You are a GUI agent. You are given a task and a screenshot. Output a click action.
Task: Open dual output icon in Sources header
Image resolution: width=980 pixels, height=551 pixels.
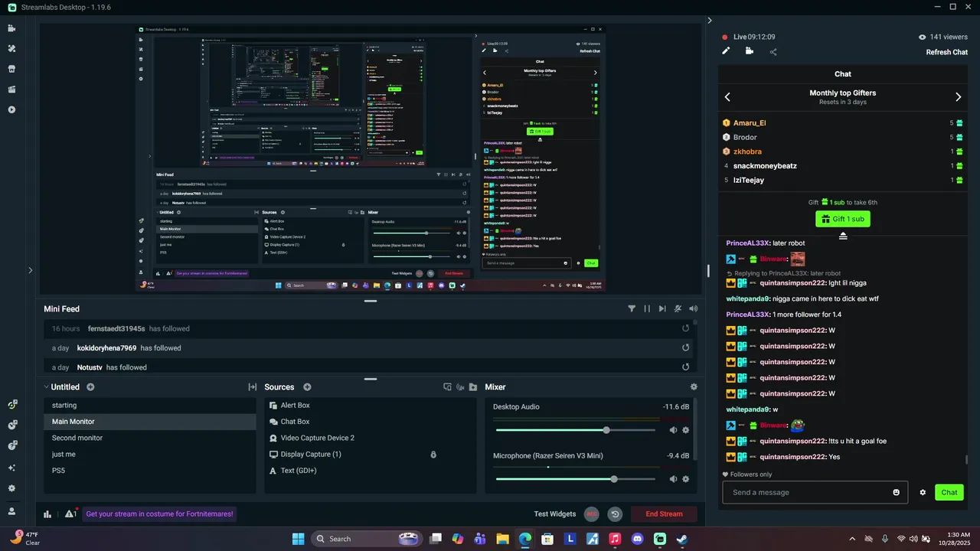point(447,387)
